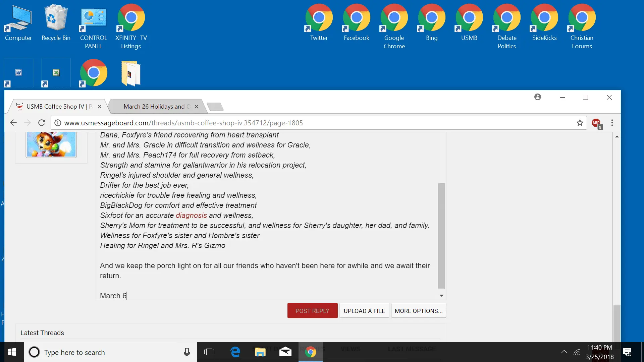Open MORE OPTIONS for the reply
The image size is (644, 362).
[x=418, y=311]
